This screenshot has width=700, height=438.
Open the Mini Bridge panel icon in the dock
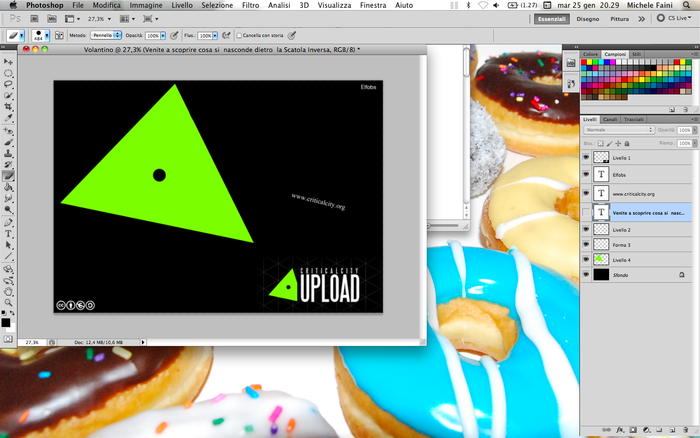[x=571, y=63]
